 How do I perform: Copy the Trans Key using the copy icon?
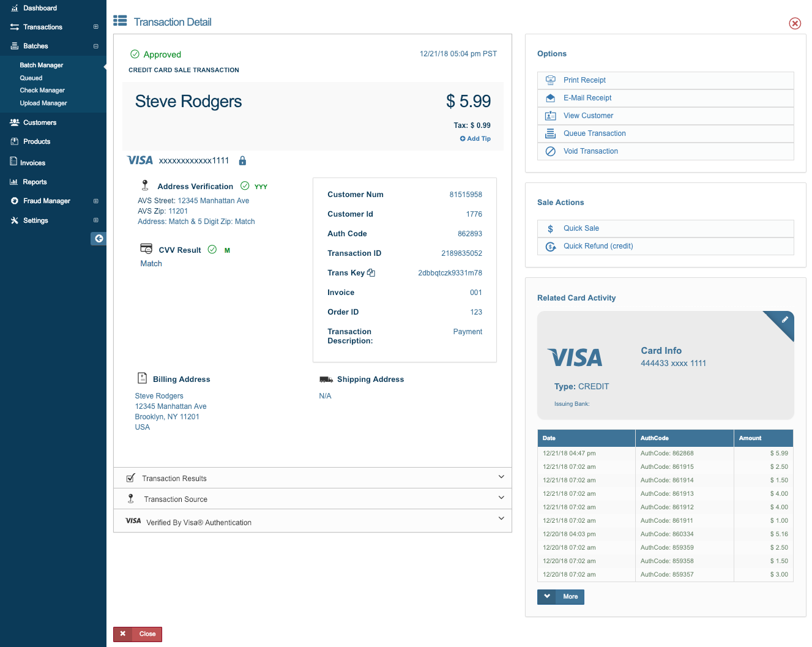pyautogui.click(x=372, y=272)
